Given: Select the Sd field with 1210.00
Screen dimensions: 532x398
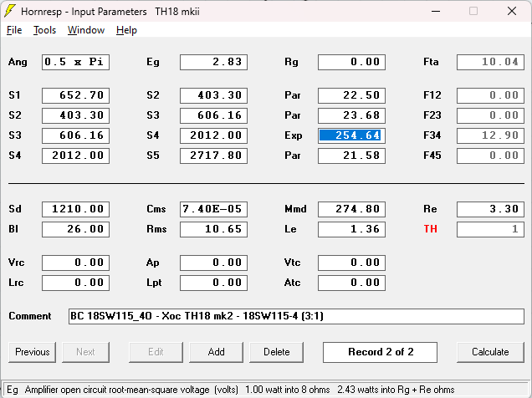Looking at the screenshot, I should point(75,209).
